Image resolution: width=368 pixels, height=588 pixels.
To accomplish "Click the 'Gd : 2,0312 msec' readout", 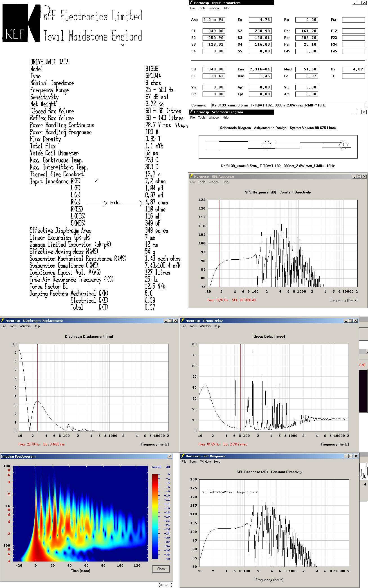I will [235, 444].
